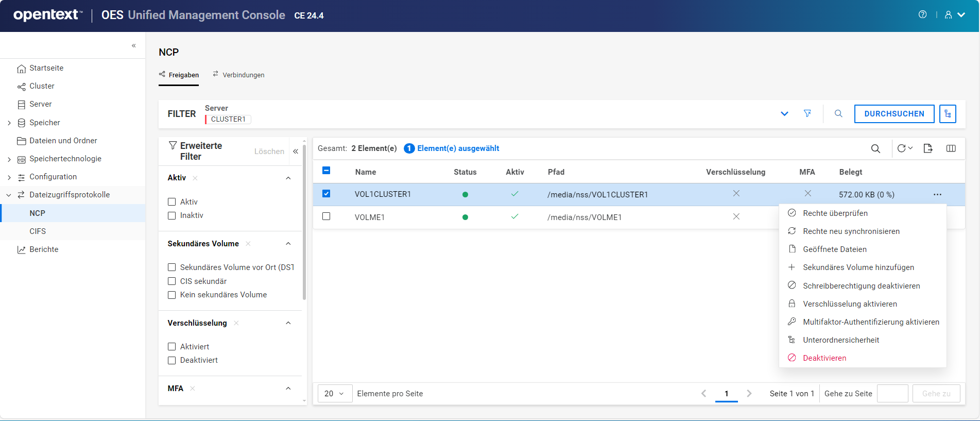980x421 pixels.
Task: Click the export file icon above table
Action: point(928,148)
